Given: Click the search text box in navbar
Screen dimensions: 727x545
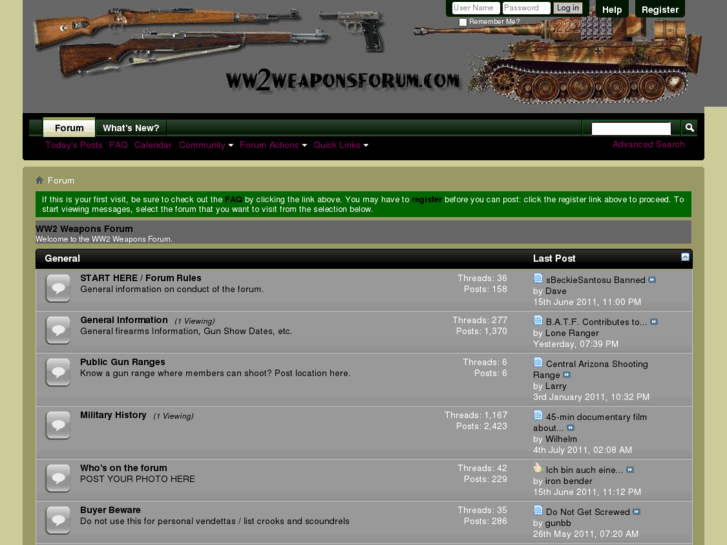Looking at the screenshot, I should pos(631,128).
